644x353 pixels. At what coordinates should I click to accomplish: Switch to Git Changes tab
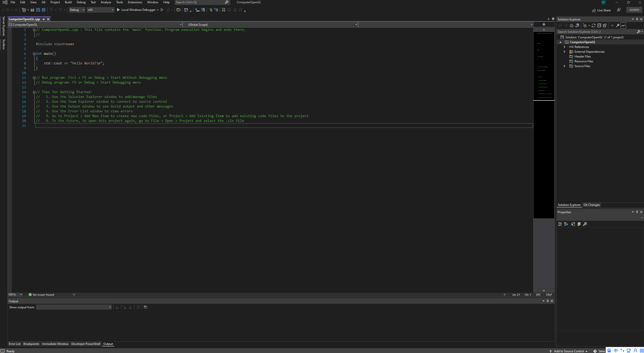(592, 205)
